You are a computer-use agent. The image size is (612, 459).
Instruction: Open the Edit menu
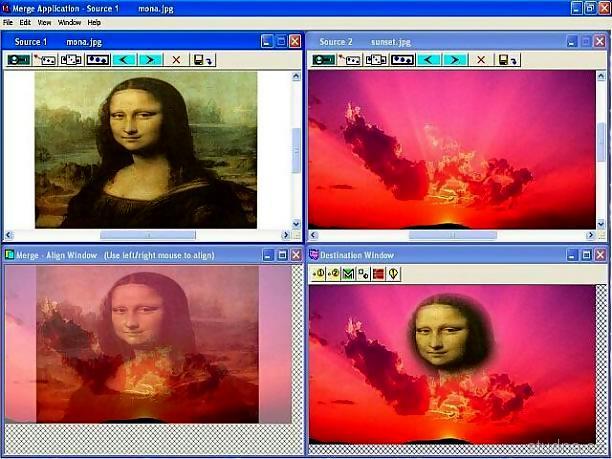(25, 23)
